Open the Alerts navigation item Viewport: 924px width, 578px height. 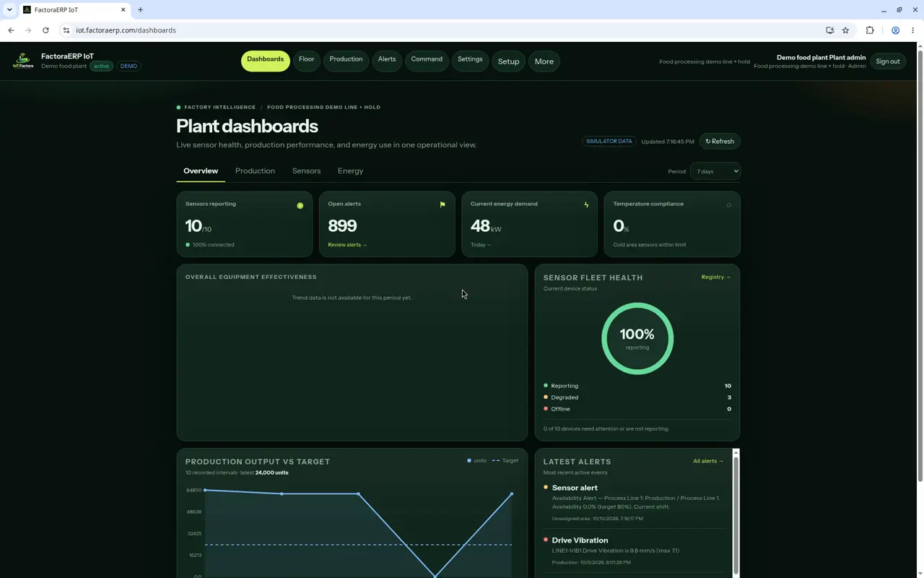[x=387, y=61]
